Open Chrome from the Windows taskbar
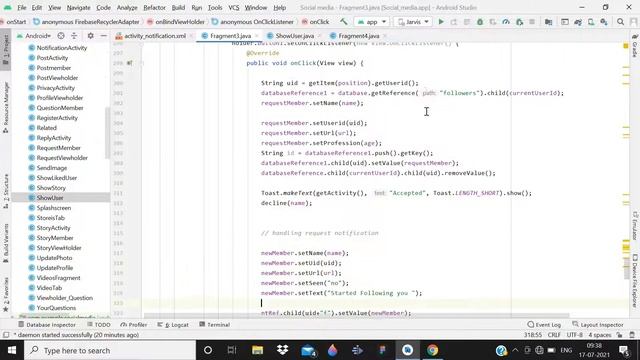This screenshot has height=360, width=640. [432, 350]
